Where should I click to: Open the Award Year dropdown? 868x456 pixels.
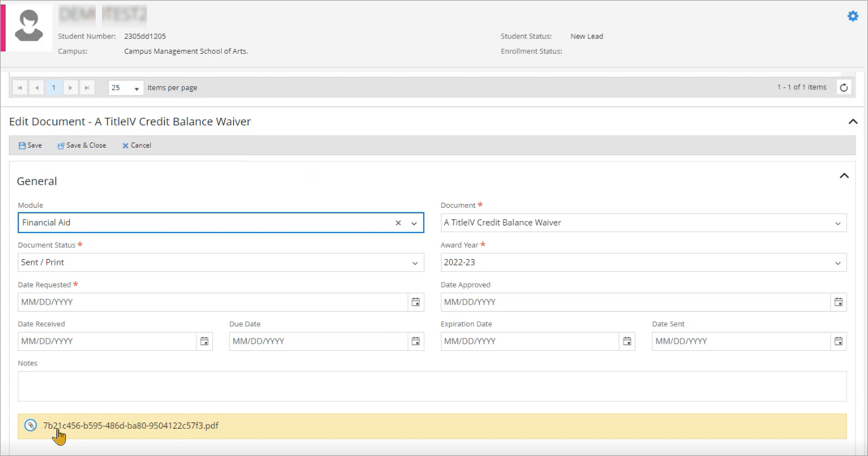coord(838,263)
